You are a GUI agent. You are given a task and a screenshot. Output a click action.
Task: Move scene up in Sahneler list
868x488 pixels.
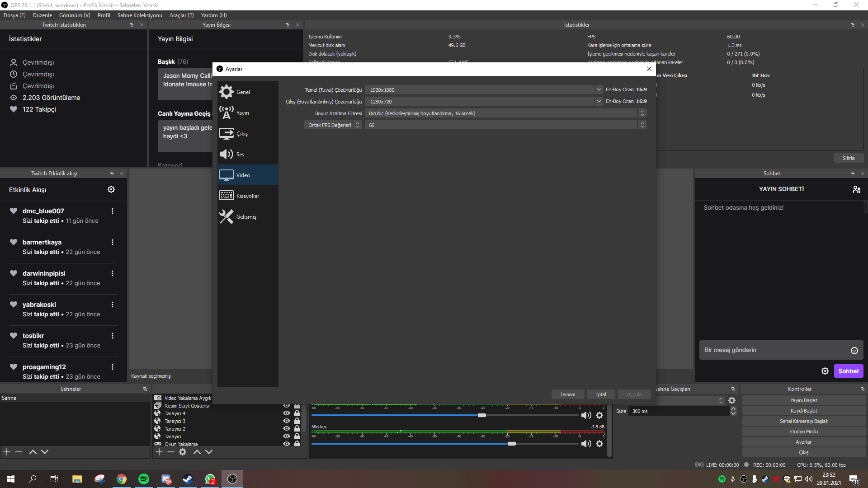(33, 452)
